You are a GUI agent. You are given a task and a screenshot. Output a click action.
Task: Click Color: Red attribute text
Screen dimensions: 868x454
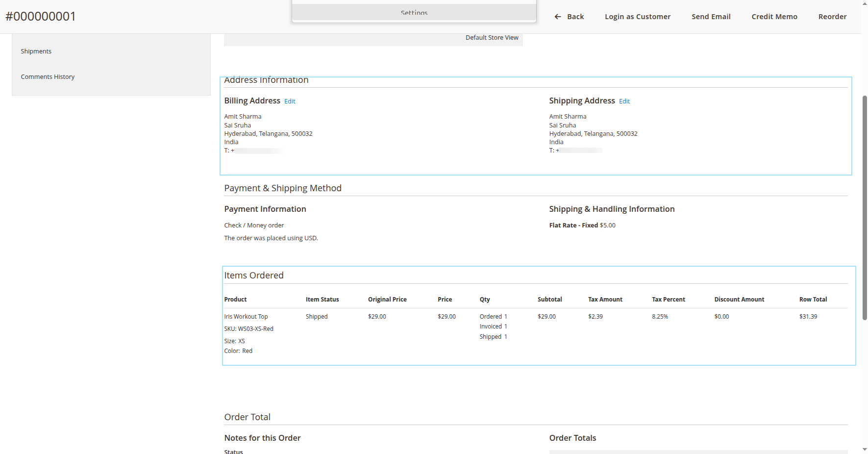coord(238,351)
